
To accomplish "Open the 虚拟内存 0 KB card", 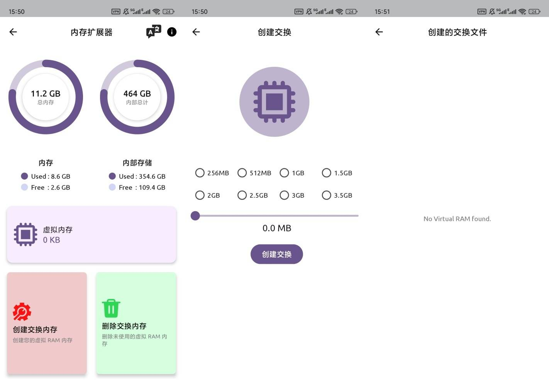I will pos(91,234).
